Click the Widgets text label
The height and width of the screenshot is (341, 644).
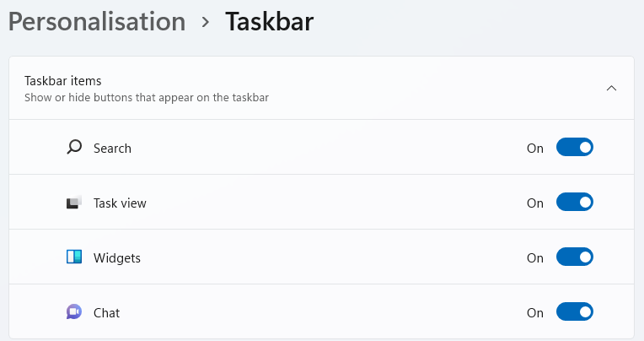pyautogui.click(x=116, y=258)
